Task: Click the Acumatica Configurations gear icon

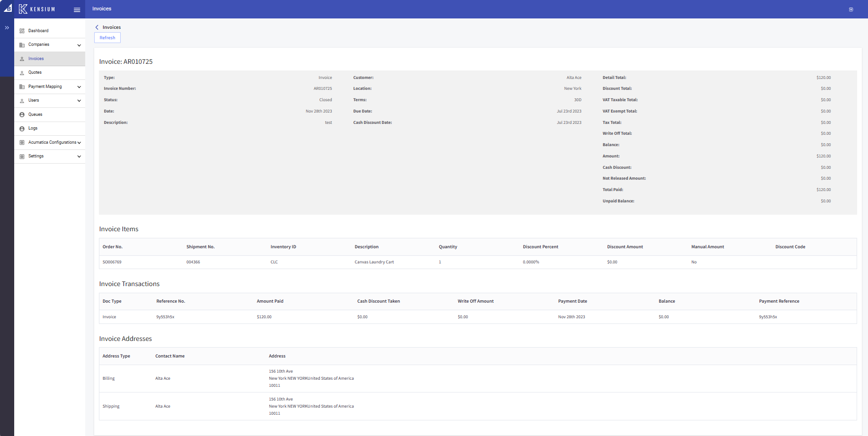Action: [x=22, y=142]
